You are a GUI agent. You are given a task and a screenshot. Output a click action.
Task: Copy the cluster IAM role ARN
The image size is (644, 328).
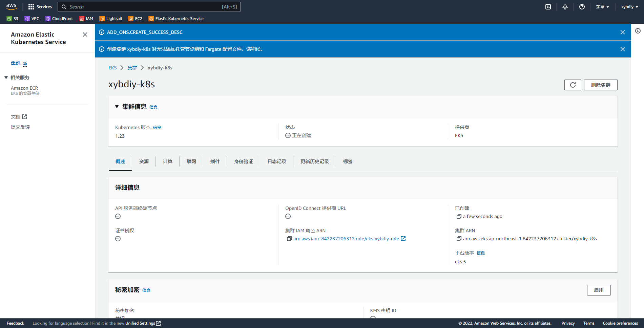289,239
